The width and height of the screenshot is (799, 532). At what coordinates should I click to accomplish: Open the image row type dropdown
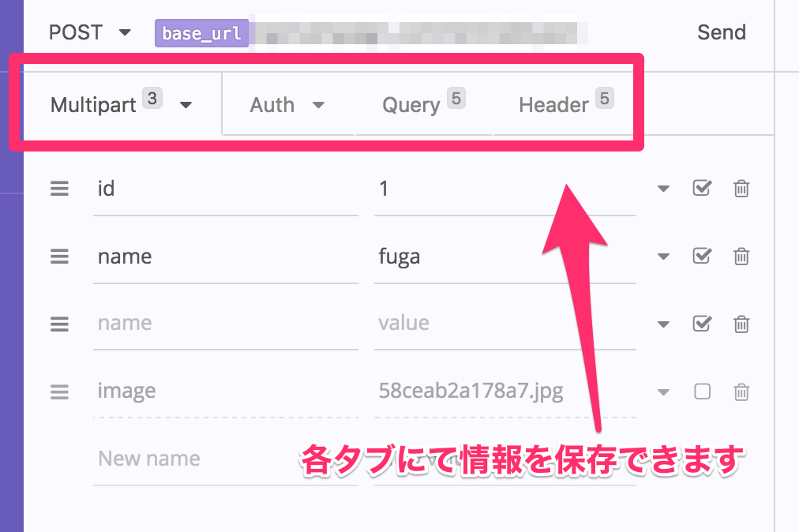coord(663,392)
